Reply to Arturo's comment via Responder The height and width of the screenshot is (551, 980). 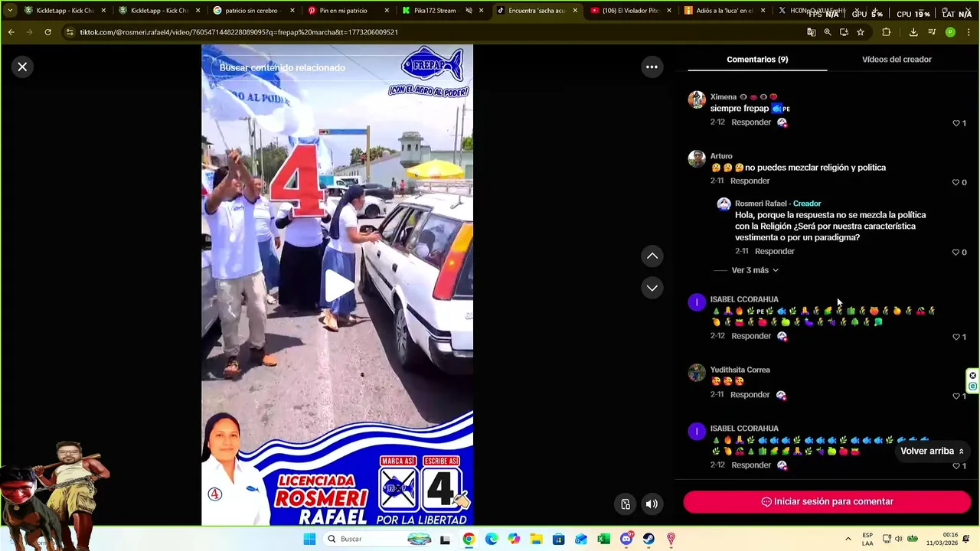750,181
